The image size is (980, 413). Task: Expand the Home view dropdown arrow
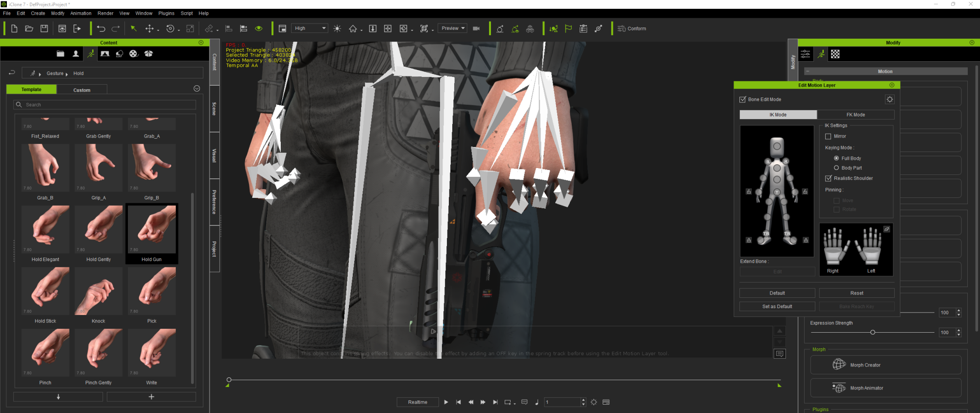[x=362, y=30]
